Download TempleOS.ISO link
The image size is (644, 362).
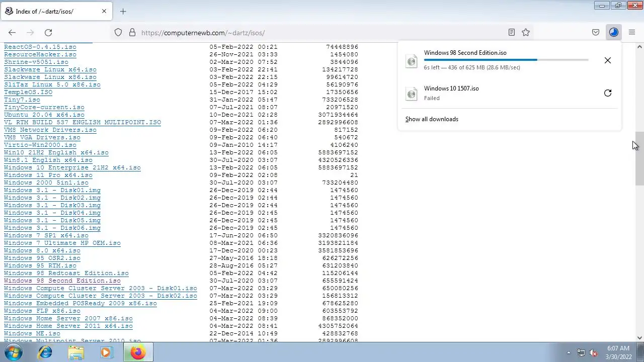[28, 92]
